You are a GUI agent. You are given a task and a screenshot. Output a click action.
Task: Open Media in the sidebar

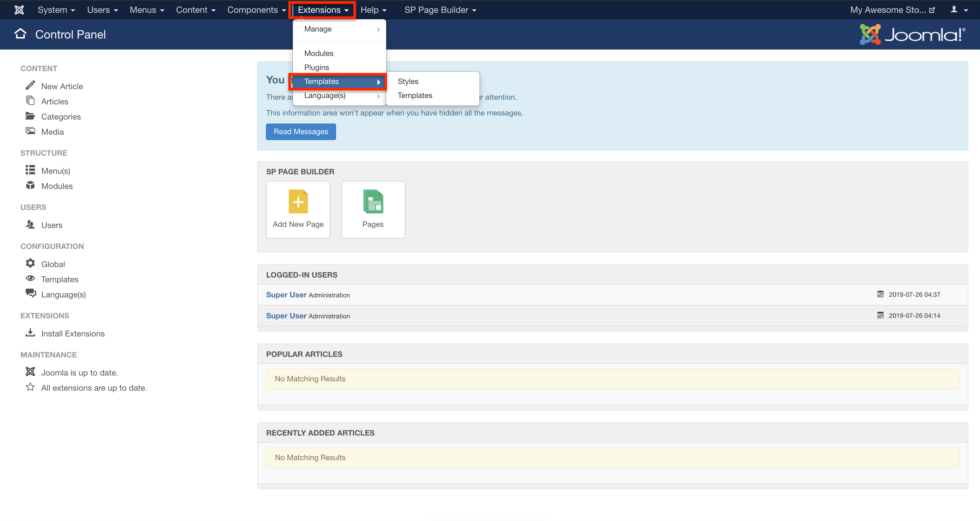52,132
